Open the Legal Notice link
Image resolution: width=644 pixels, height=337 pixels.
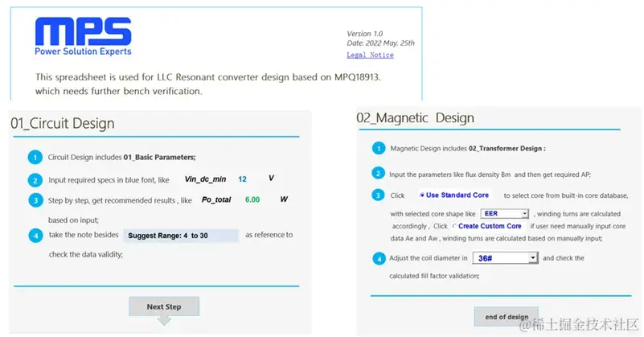coord(370,55)
